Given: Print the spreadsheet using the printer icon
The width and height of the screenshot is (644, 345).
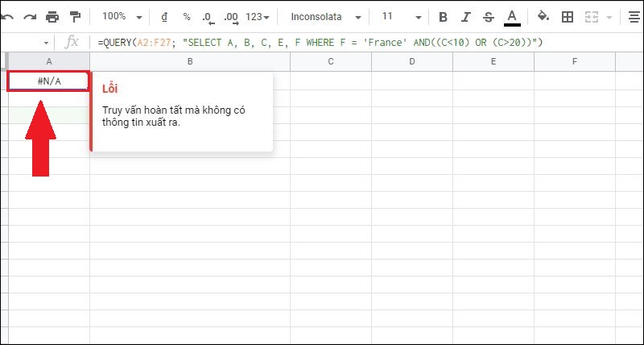Looking at the screenshot, I should (53, 16).
